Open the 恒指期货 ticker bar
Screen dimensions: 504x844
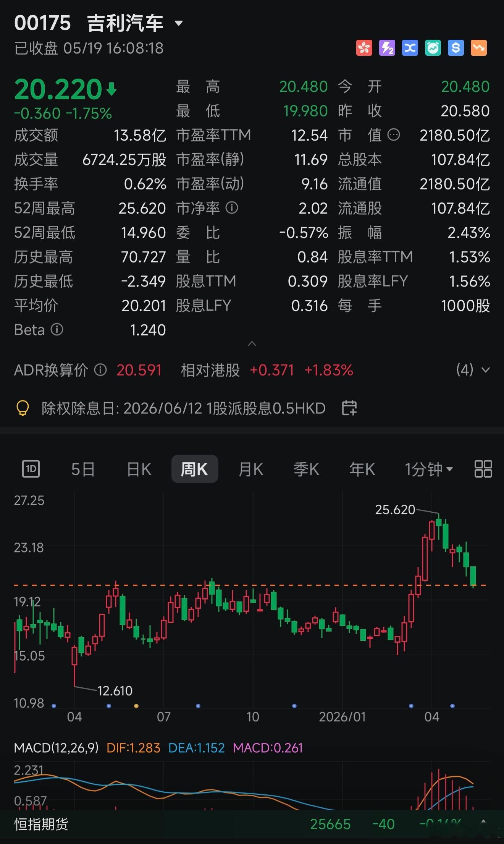point(252,824)
